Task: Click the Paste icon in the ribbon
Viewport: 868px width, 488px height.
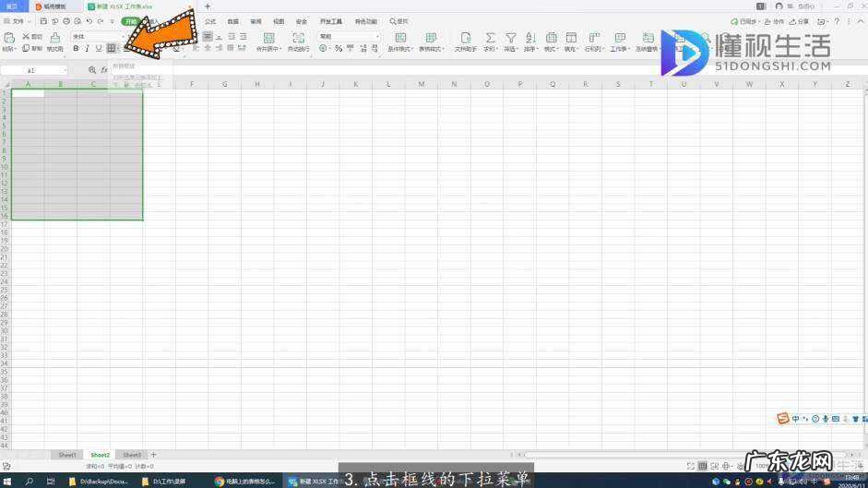Action: pyautogui.click(x=9, y=38)
